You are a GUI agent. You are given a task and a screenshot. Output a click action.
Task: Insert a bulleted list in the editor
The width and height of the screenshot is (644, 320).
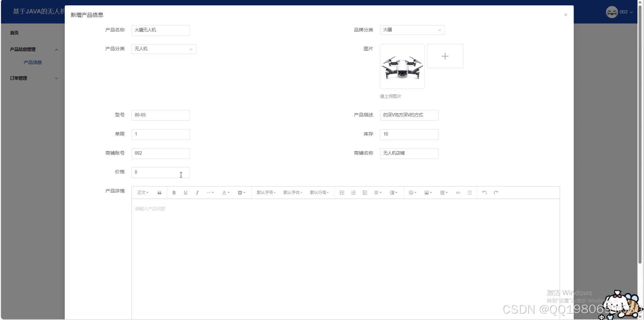[342, 192]
